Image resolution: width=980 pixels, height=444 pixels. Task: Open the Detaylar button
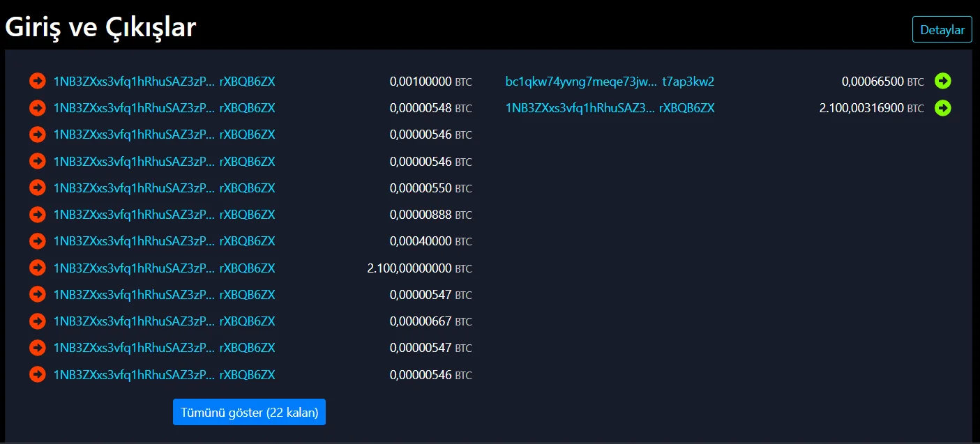click(942, 29)
